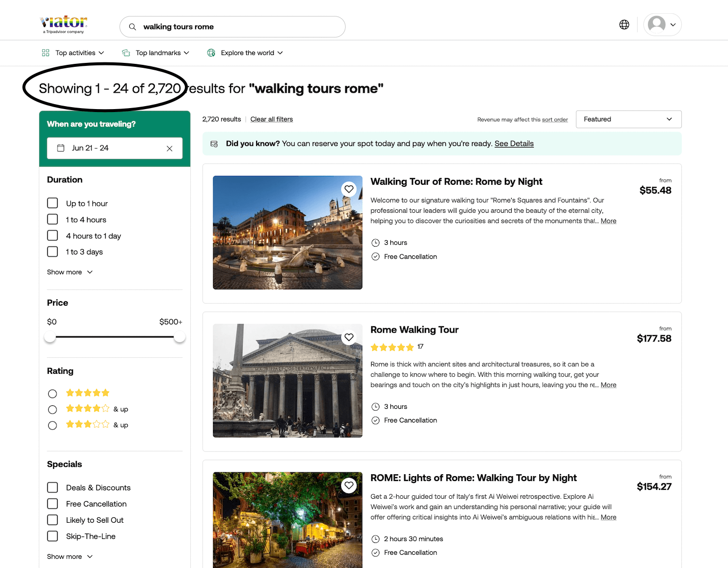The width and height of the screenshot is (728, 568).
Task: Click the search magnifier in the search bar
Action: [x=132, y=27]
